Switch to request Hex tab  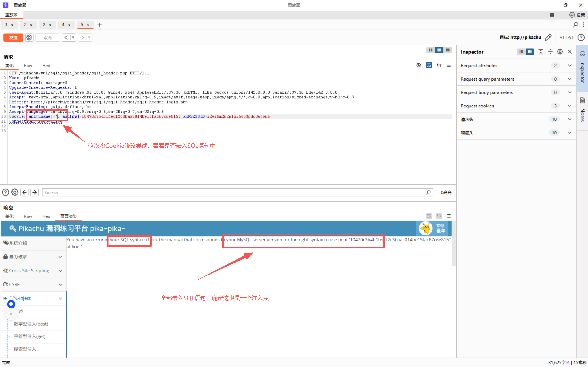click(x=46, y=66)
